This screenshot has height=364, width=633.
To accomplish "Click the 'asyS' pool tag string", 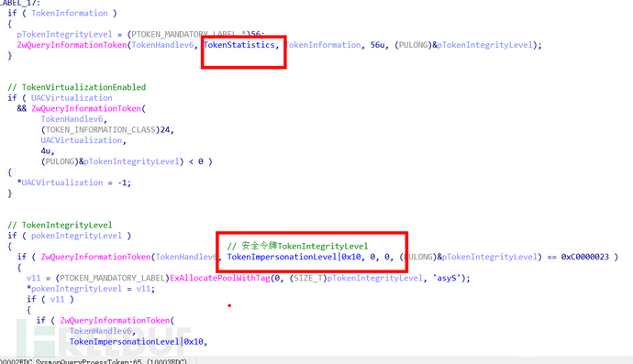I will pyautogui.click(x=447, y=278).
